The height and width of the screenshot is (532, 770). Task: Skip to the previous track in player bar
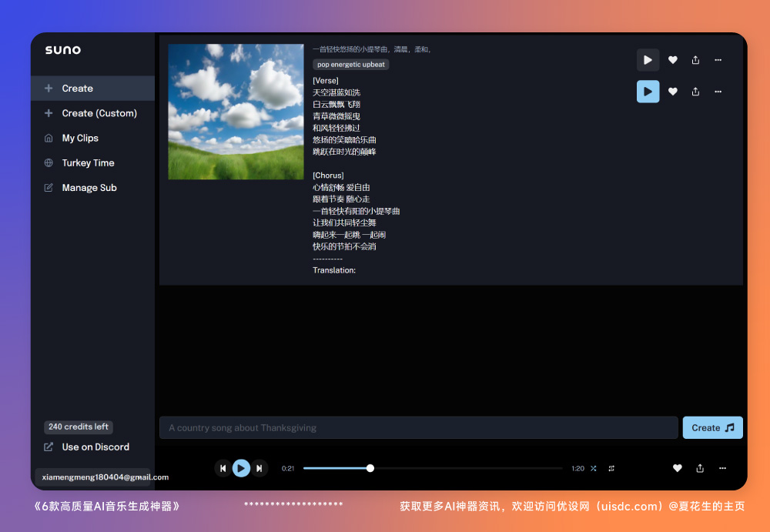(223, 468)
